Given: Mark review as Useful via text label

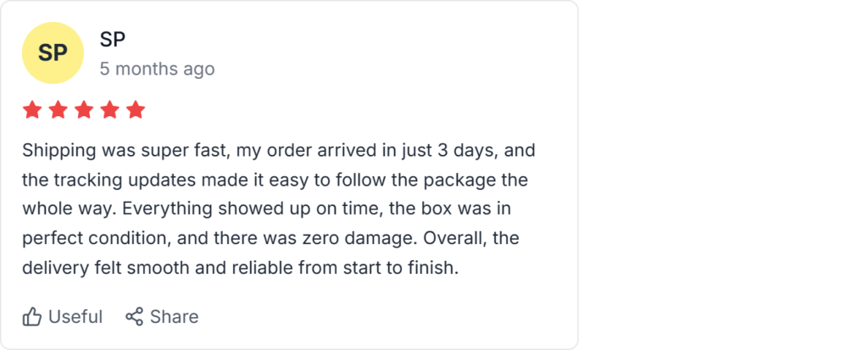Looking at the screenshot, I should [75, 317].
